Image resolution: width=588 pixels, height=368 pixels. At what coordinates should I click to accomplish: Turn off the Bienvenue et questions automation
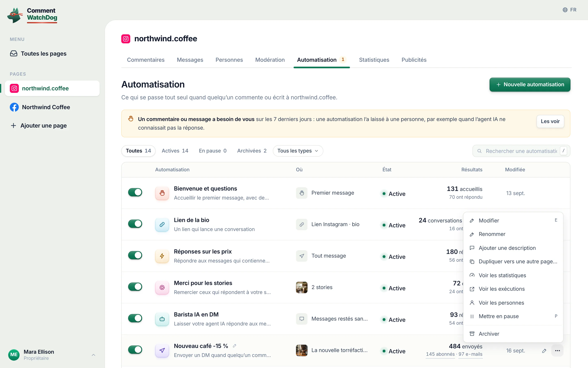[x=135, y=192]
